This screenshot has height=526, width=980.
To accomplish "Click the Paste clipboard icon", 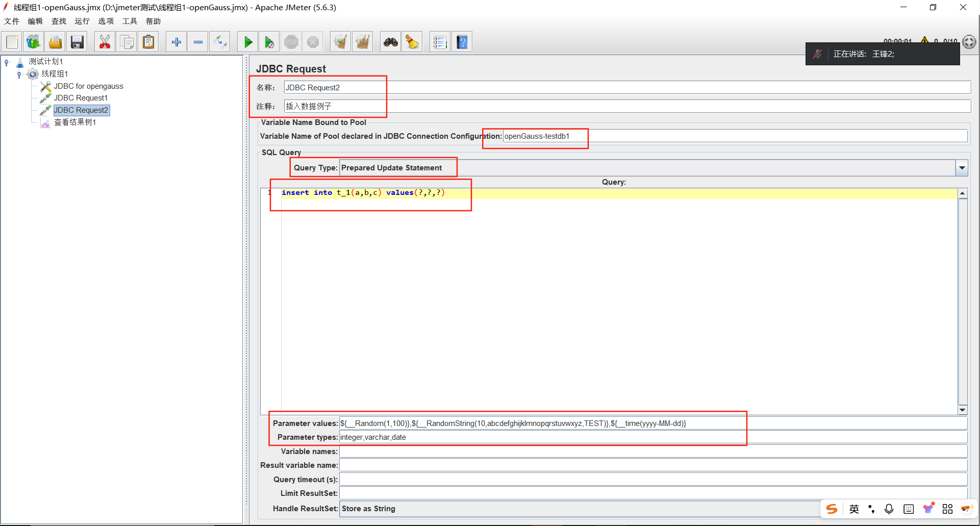I will click(148, 42).
